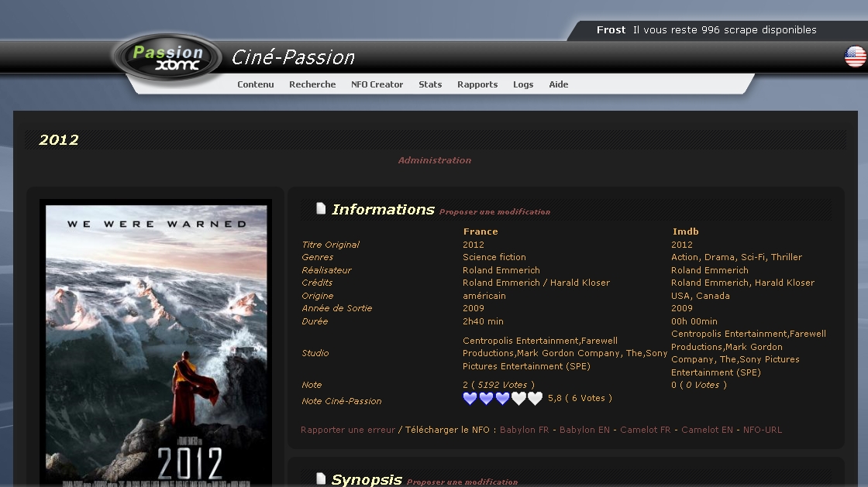
Task: Open the Administration link
Action: click(435, 160)
